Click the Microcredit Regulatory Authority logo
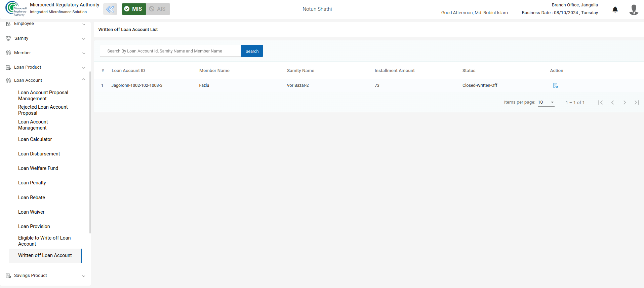 click(16, 9)
